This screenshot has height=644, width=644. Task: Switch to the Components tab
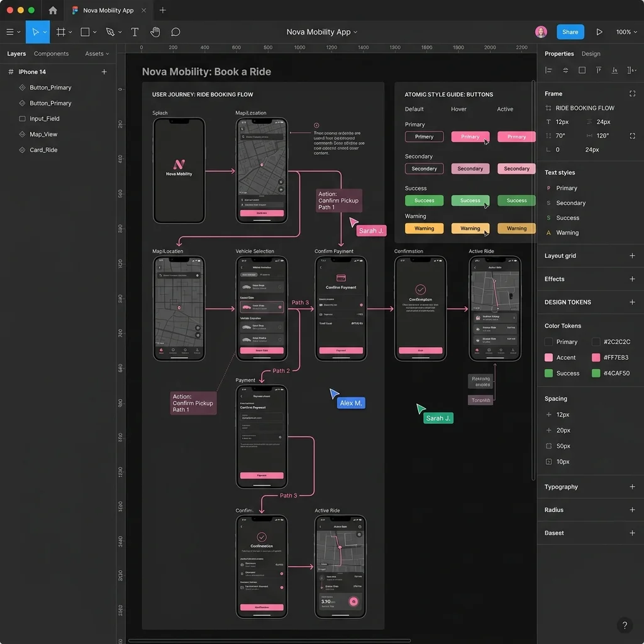pos(52,54)
